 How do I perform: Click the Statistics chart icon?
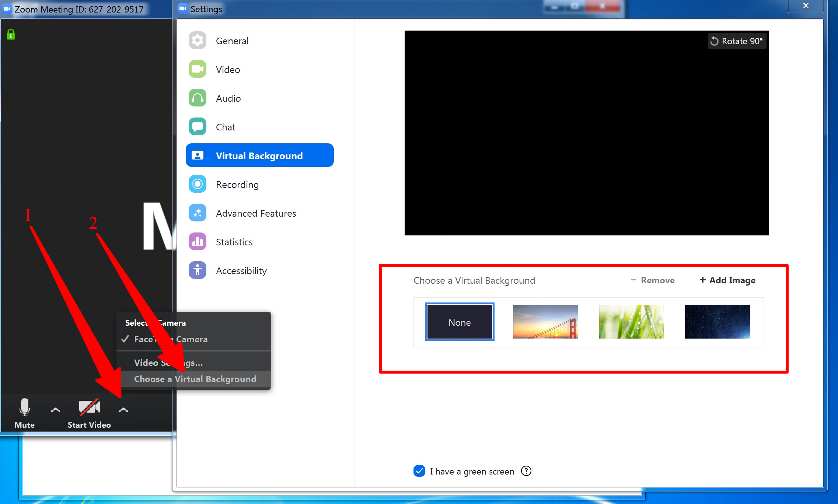[x=198, y=242]
